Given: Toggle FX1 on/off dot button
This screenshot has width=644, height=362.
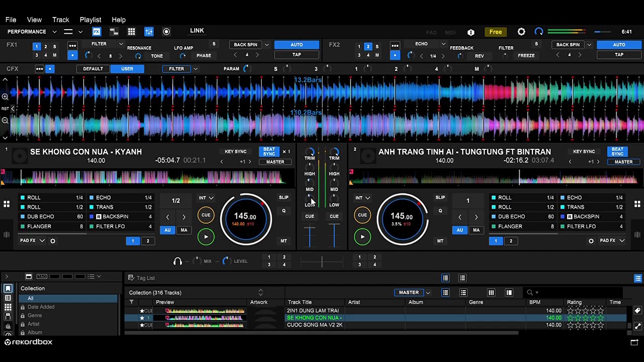Looking at the screenshot, I should pos(72,55).
